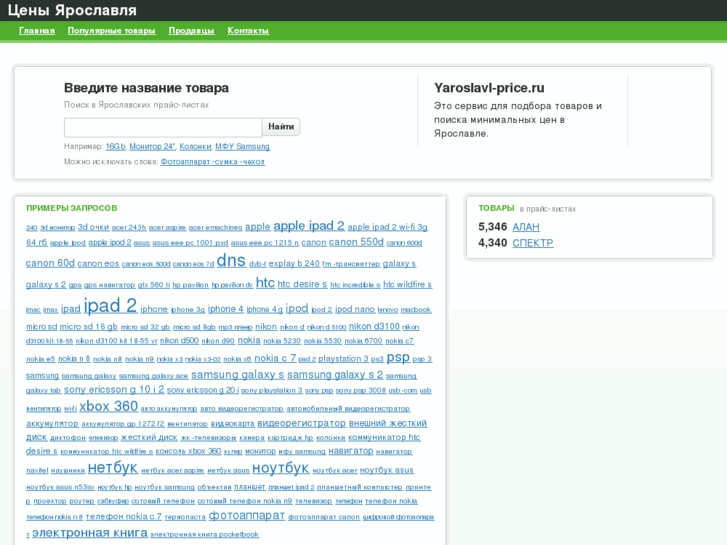Click the sony ericsson g 10 i 2 tag
Viewport: 727px width, 545px height.
pos(114,390)
